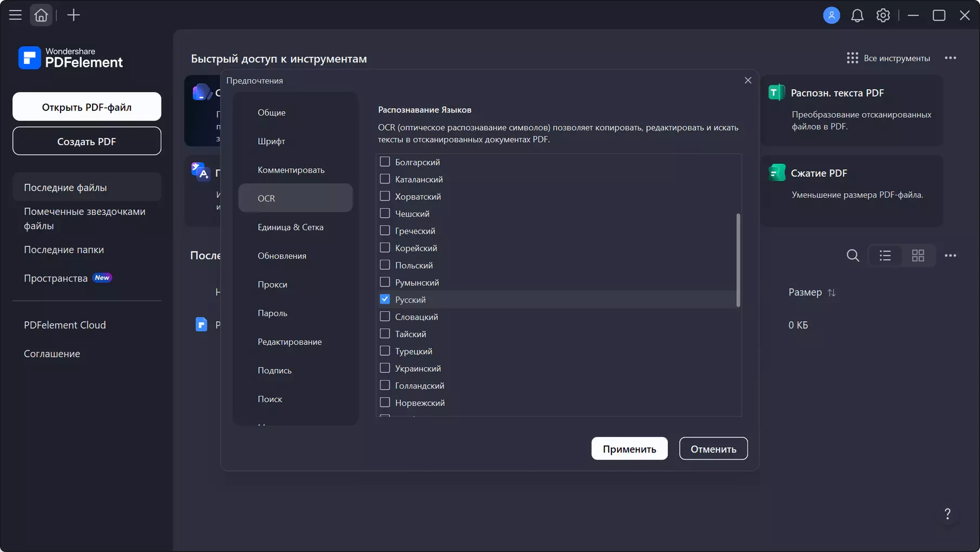Open the user account avatar
Image resolution: width=980 pixels, height=552 pixels.
tap(831, 15)
